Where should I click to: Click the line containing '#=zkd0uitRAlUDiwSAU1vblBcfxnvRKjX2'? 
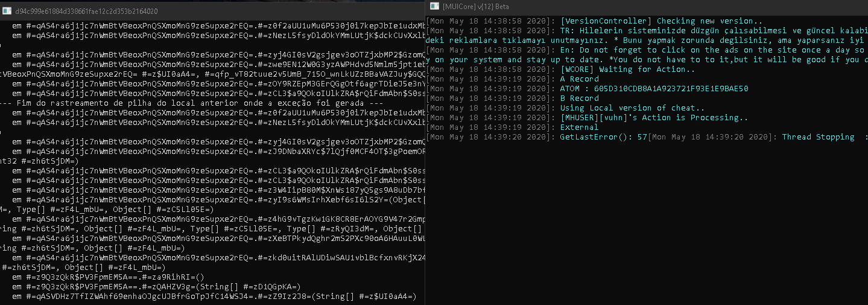(219, 257)
